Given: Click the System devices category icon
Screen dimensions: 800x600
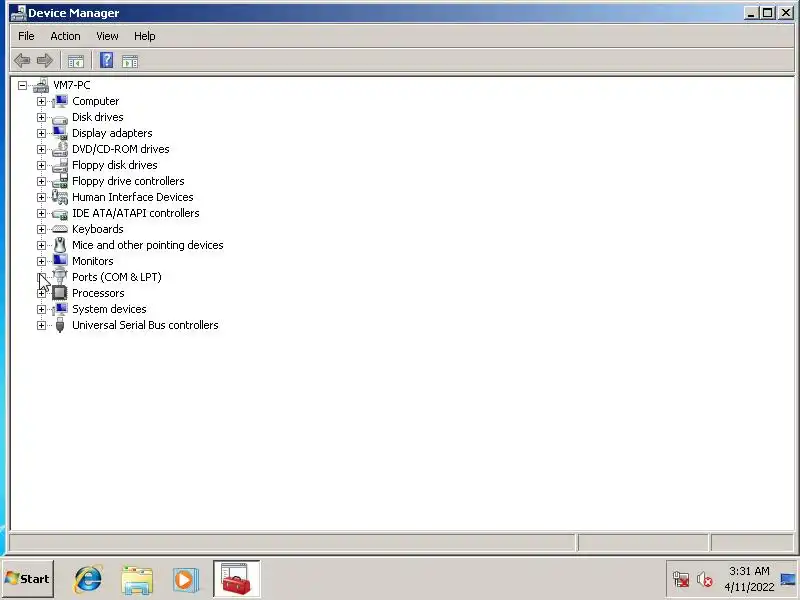Looking at the screenshot, I should [60, 309].
